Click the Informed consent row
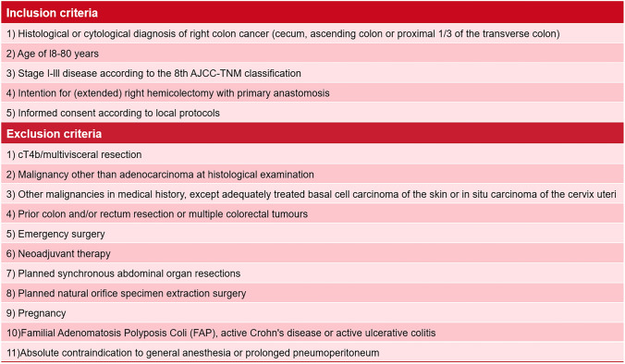Image resolution: width=625 pixels, height=364 pixels. coord(312,113)
